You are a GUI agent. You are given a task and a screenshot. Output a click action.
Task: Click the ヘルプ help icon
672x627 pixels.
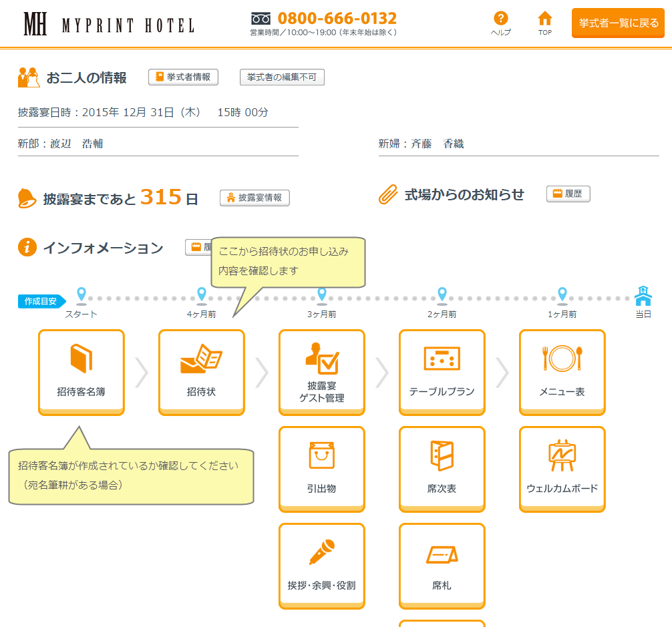click(x=500, y=23)
